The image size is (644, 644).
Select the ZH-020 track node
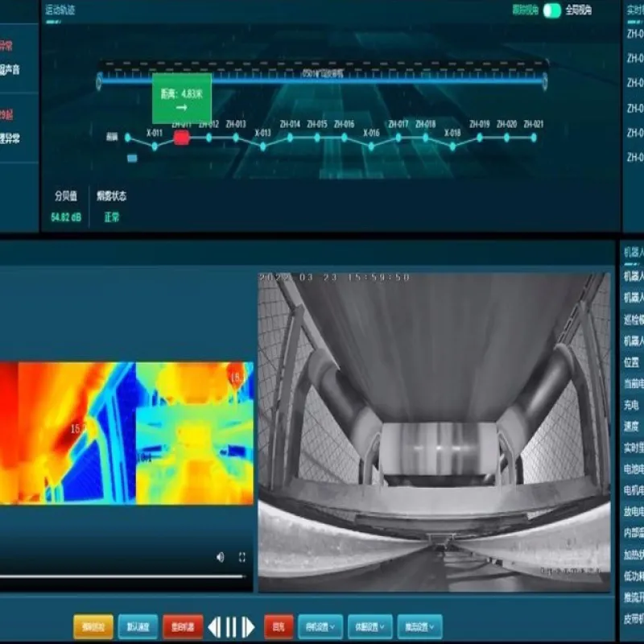507,138
